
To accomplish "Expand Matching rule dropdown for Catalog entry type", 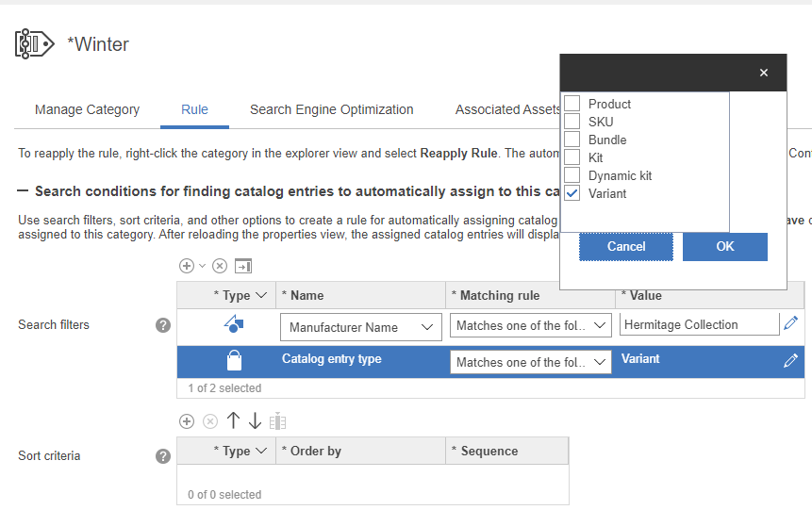I will click(530, 362).
